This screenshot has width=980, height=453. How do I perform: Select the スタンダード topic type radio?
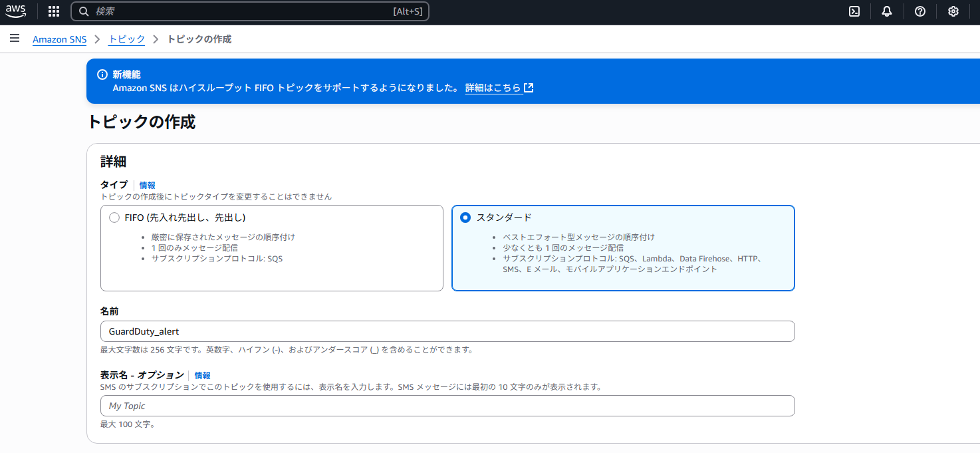click(465, 218)
